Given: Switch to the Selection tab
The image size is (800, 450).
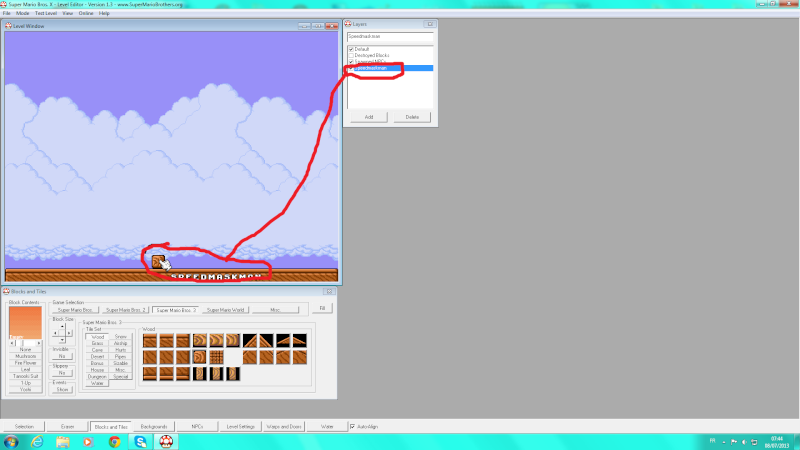Looking at the screenshot, I should click(x=24, y=427).
